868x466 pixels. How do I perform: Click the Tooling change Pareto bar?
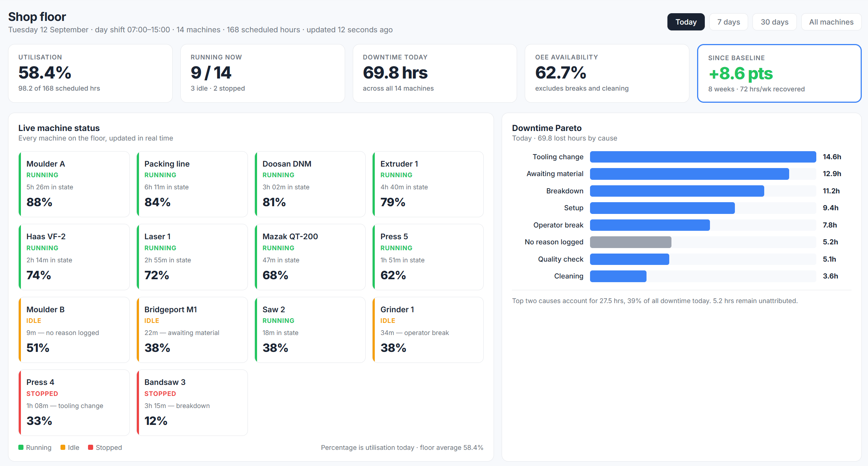(x=703, y=157)
